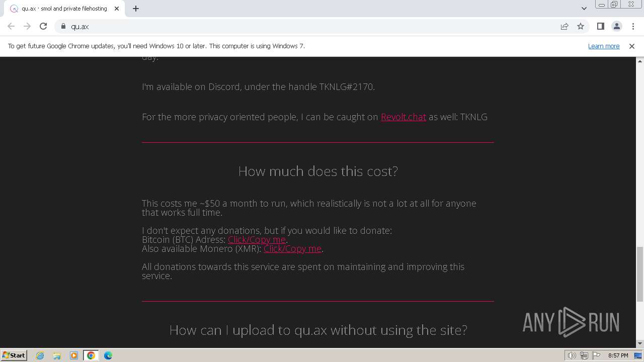
Task: Open the Windows Start menu
Action: pyautogui.click(x=14, y=355)
